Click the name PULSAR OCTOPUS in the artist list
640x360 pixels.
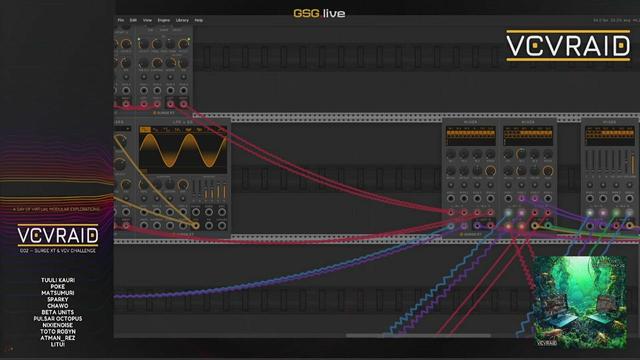click(x=58, y=318)
